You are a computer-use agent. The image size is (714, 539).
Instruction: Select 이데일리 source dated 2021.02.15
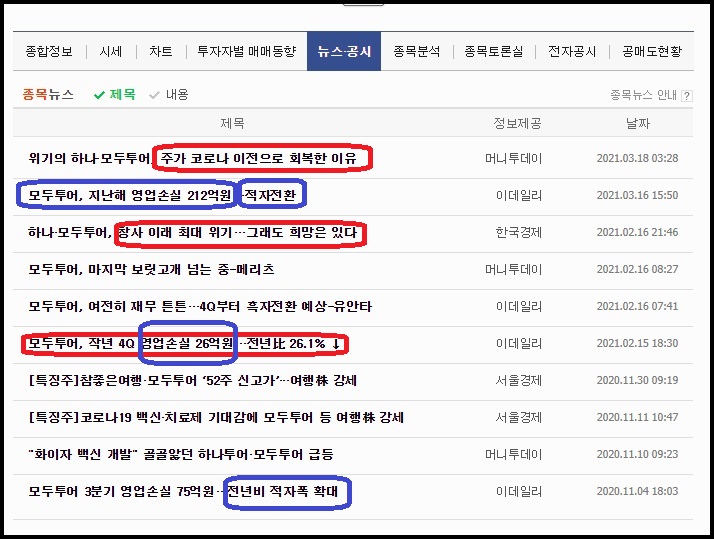coord(519,343)
